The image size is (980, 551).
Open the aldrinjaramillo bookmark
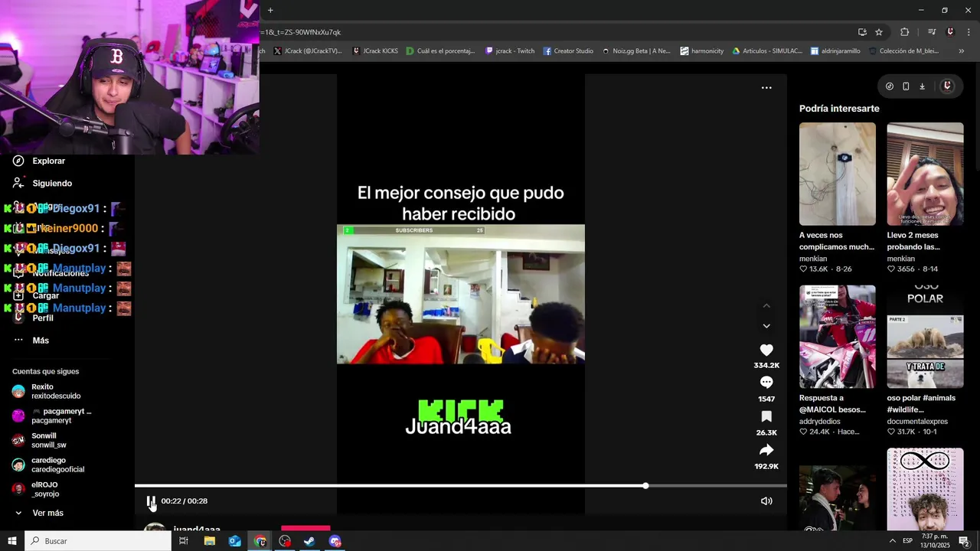tap(835, 51)
